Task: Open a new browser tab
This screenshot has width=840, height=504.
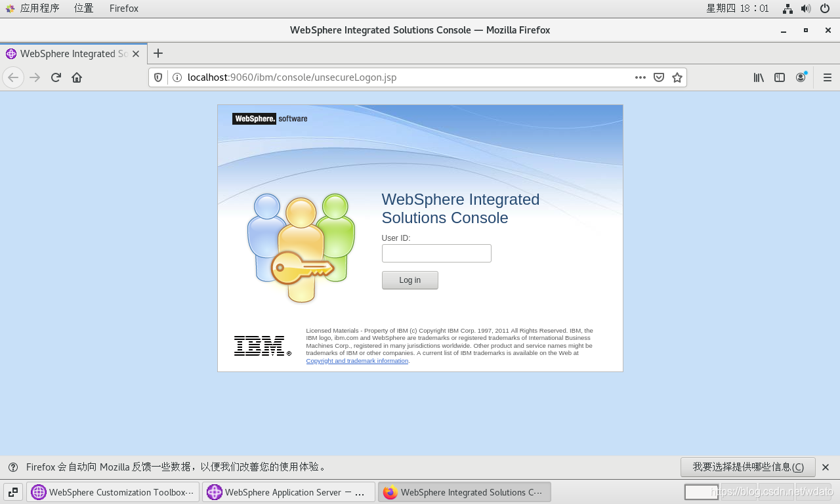Action: tap(157, 53)
